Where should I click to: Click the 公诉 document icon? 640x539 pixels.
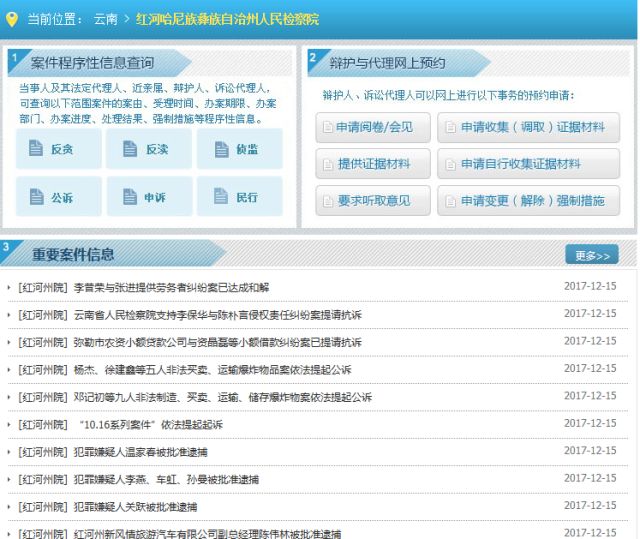click(36, 197)
